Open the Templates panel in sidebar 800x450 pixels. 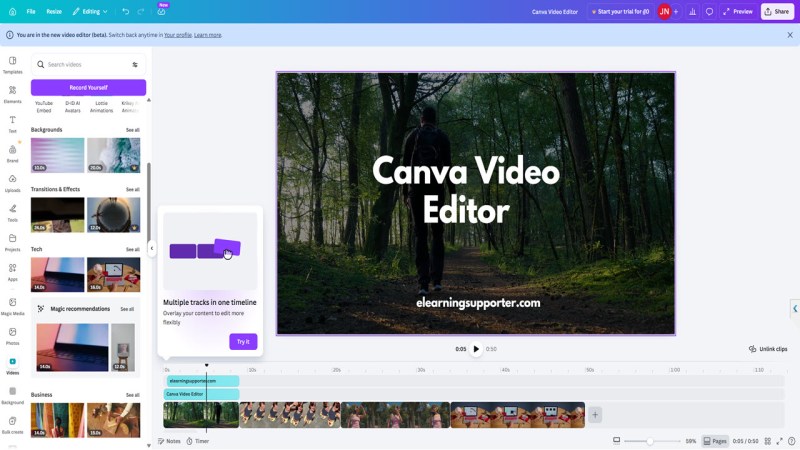(12, 64)
